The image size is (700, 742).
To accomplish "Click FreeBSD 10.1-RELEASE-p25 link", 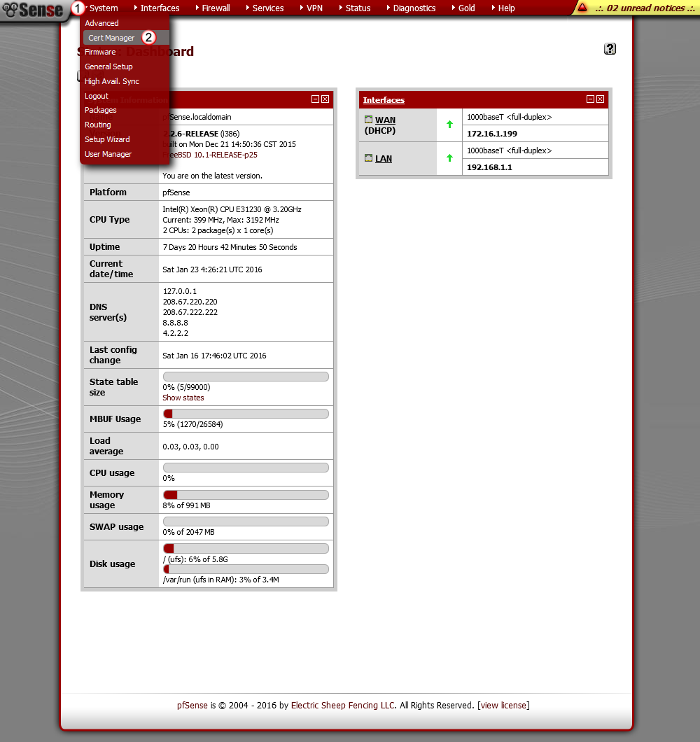I will (210, 155).
